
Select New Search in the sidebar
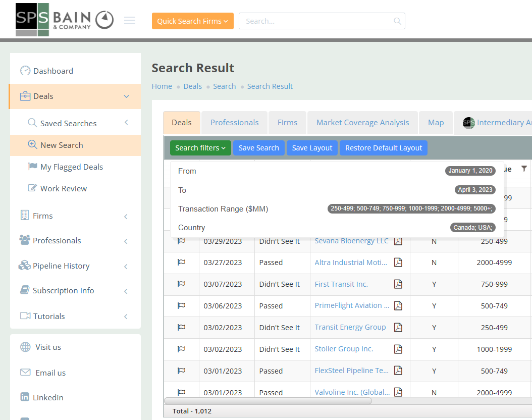click(75, 145)
